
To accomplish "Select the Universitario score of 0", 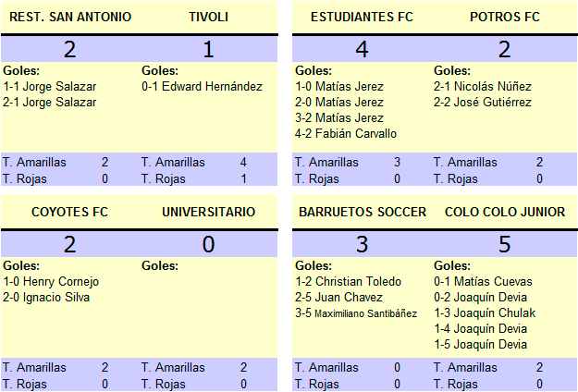I will tap(209, 244).
